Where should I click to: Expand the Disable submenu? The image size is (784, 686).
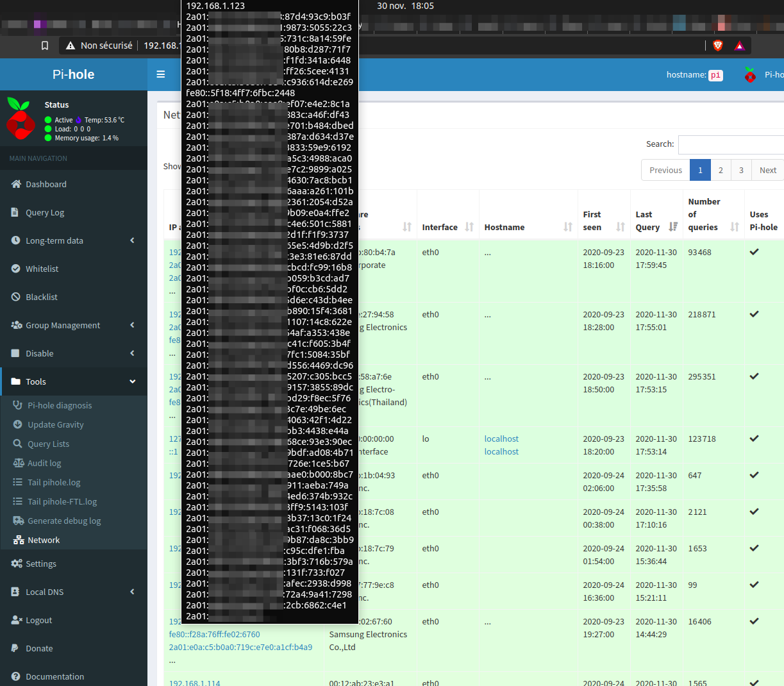(74, 353)
